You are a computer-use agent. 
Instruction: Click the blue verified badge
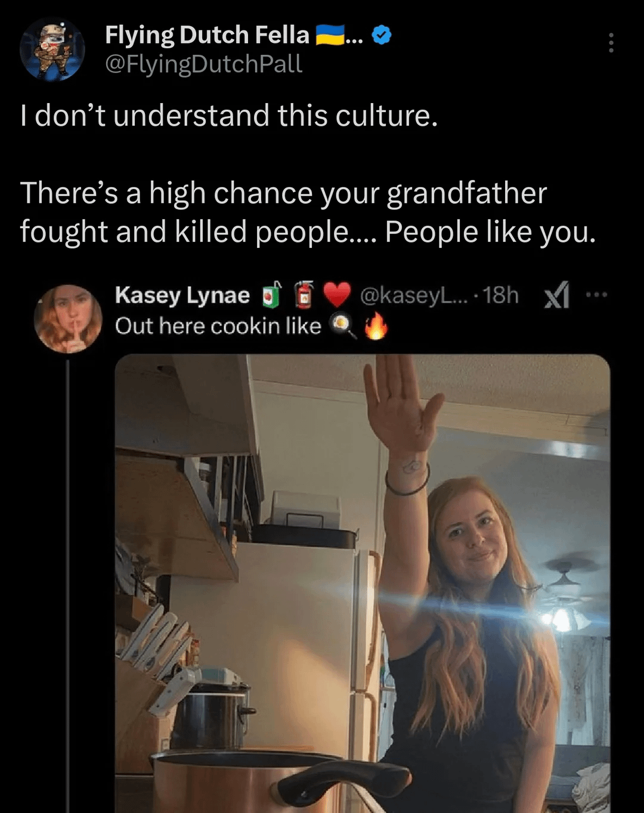(x=382, y=36)
